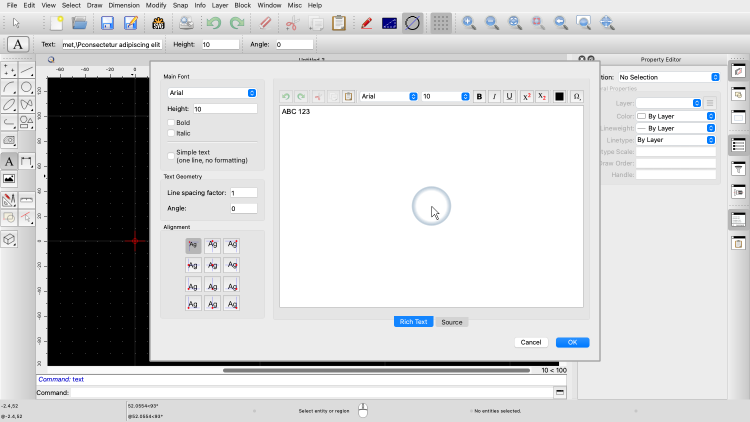Click the underline formatting button

coord(510,97)
